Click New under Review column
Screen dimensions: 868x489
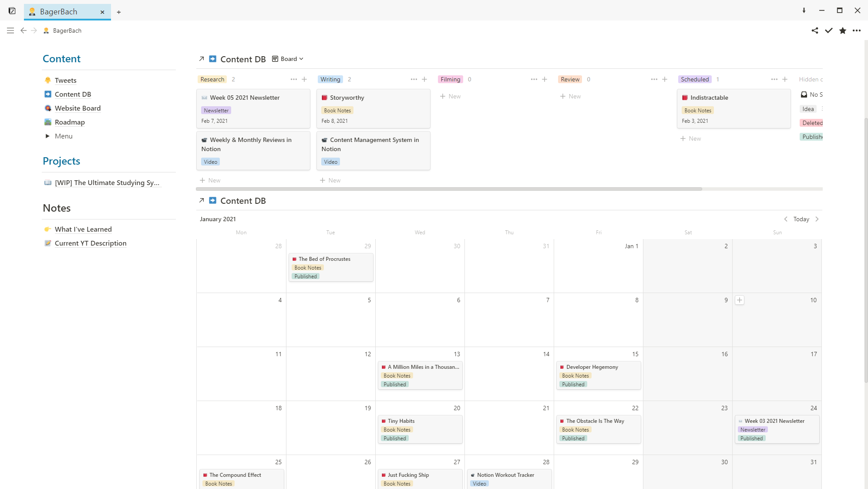(x=571, y=96)
